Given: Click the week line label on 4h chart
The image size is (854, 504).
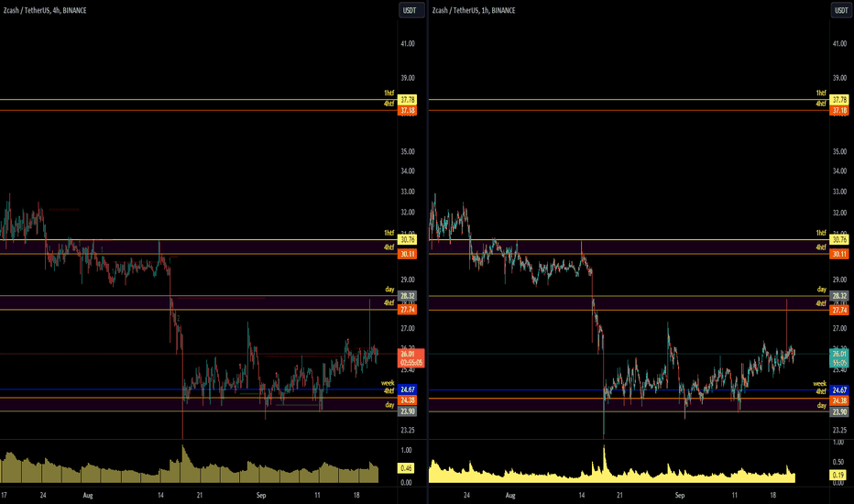Looking at the screenshot, I should (388, 383).
